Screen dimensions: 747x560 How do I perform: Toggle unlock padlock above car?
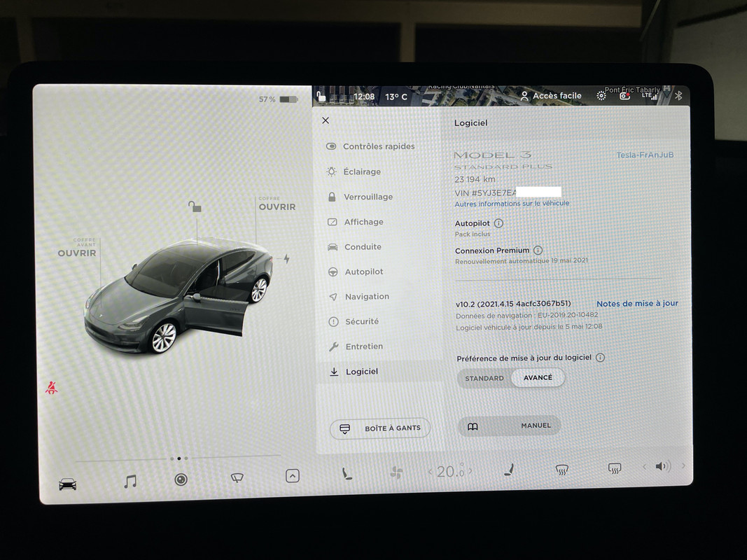pos(195,206)
